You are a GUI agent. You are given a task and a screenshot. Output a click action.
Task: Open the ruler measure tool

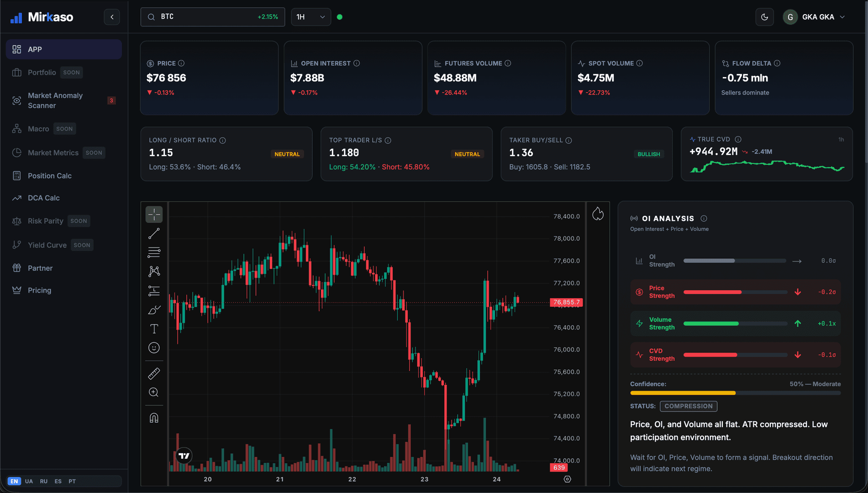[x=154, y=374]
